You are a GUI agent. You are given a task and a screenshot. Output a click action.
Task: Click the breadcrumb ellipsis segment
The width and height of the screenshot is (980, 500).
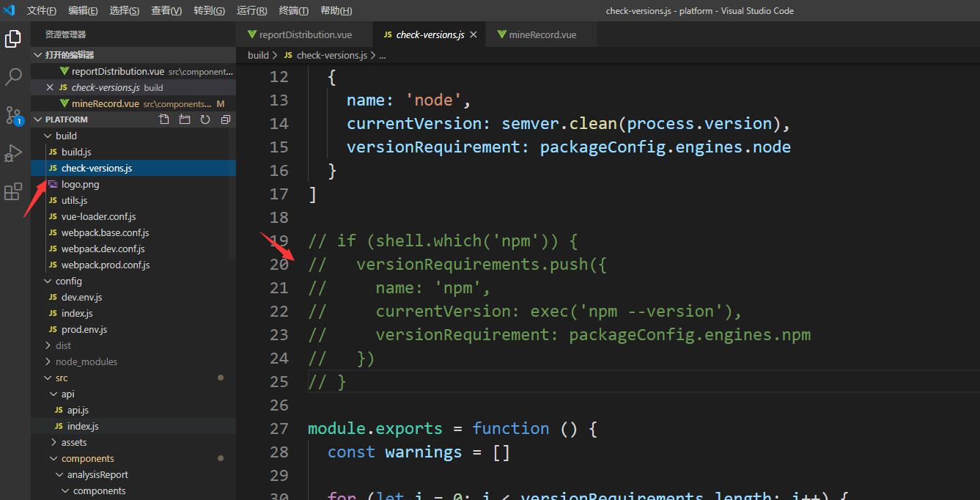(382, 55)
